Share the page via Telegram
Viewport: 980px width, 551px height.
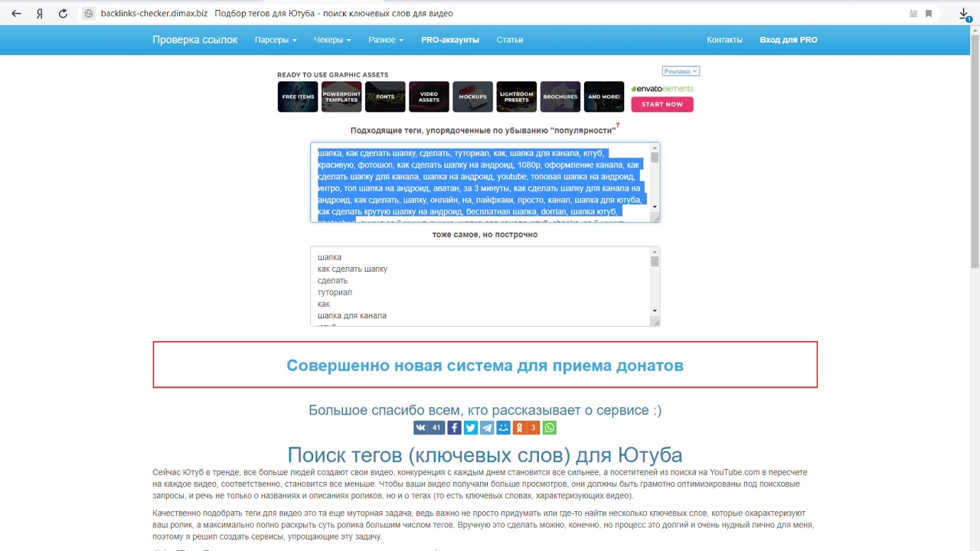[x=486, y=428]
